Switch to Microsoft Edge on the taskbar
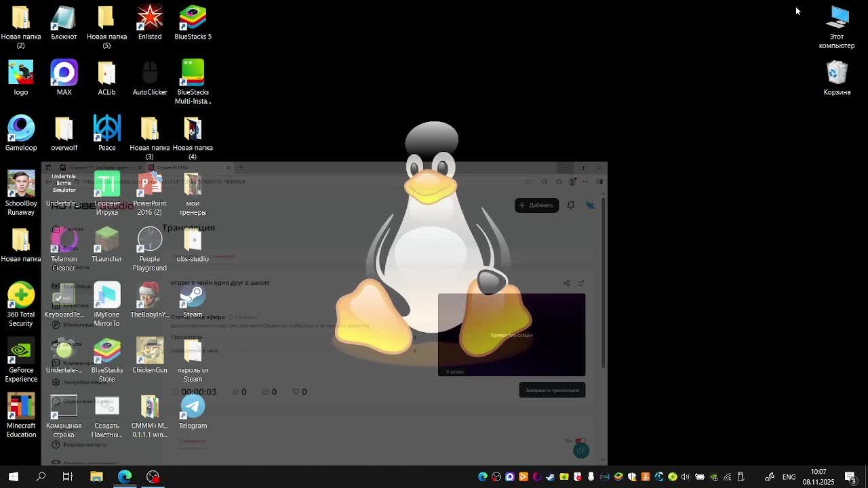The width and height of the screenshot is (868, 488). click(125, 476)
